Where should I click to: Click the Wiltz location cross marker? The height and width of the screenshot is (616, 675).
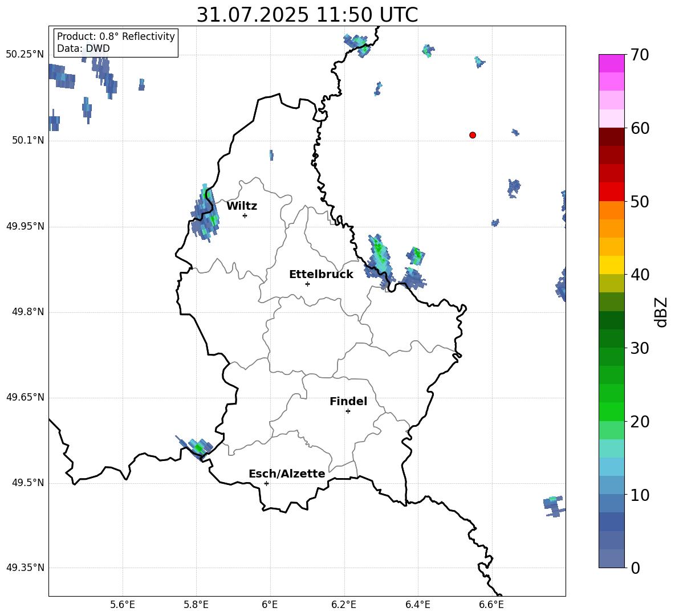coord(245,215)
